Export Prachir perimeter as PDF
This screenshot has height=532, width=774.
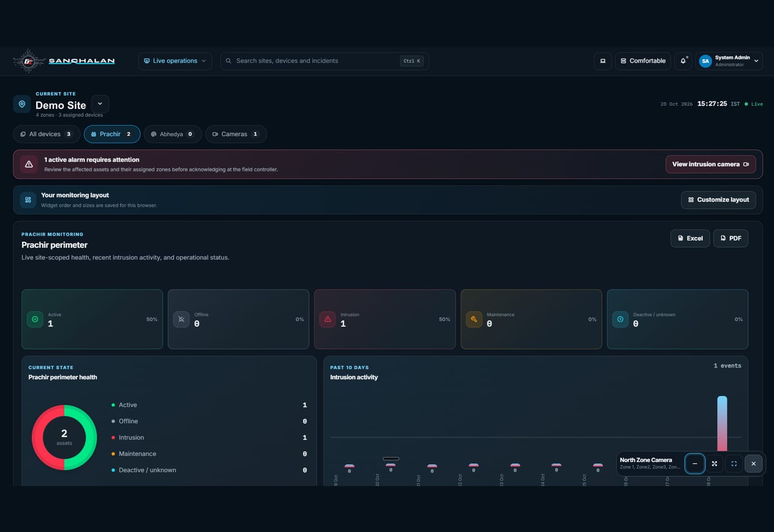point(730,238)
